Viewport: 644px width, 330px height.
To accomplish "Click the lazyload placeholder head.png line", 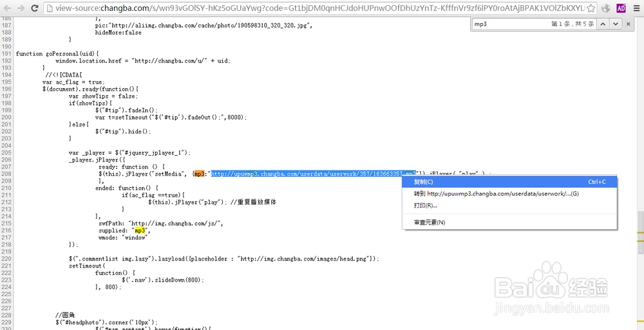I will [224, 259].
